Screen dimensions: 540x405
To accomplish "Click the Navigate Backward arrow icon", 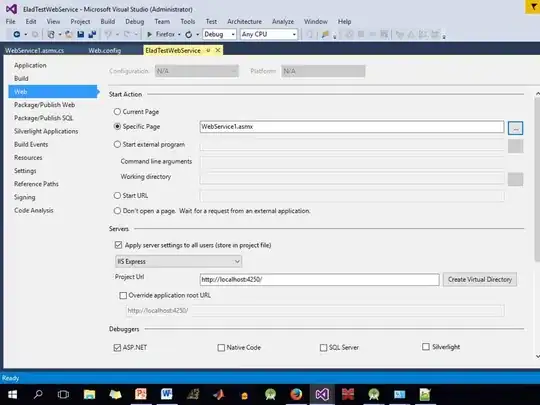I will pyautogui.click(x=16, y=34).
